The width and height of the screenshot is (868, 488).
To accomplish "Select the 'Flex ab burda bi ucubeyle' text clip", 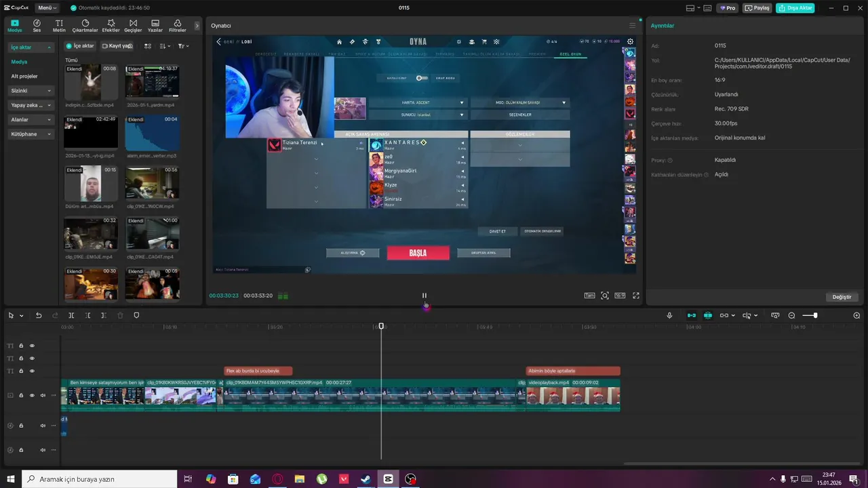I will click(x=258, y=371).
